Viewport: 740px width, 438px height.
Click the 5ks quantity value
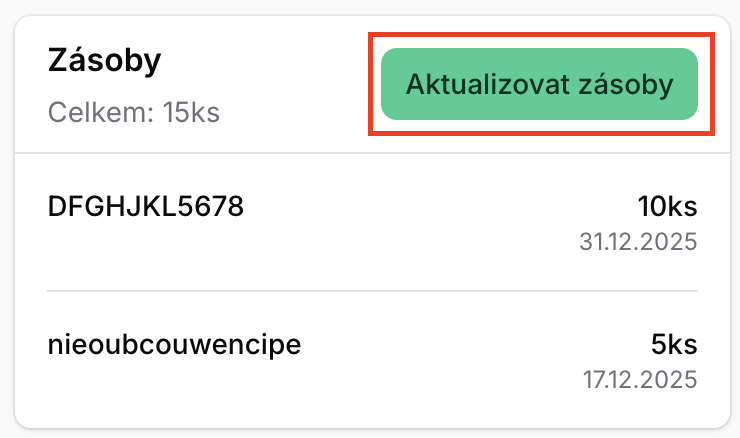click(674, 346)
